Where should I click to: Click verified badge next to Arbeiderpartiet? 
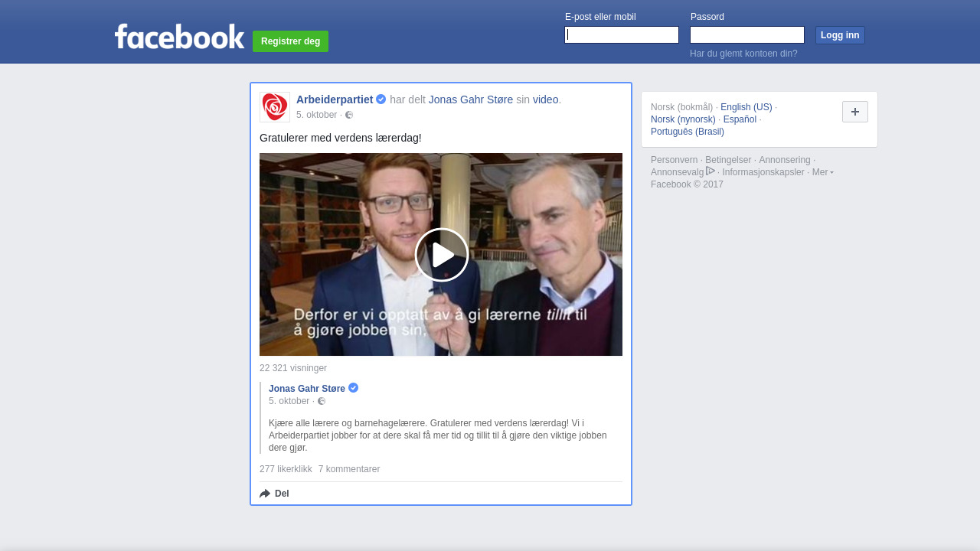click(x=381, y=99)
